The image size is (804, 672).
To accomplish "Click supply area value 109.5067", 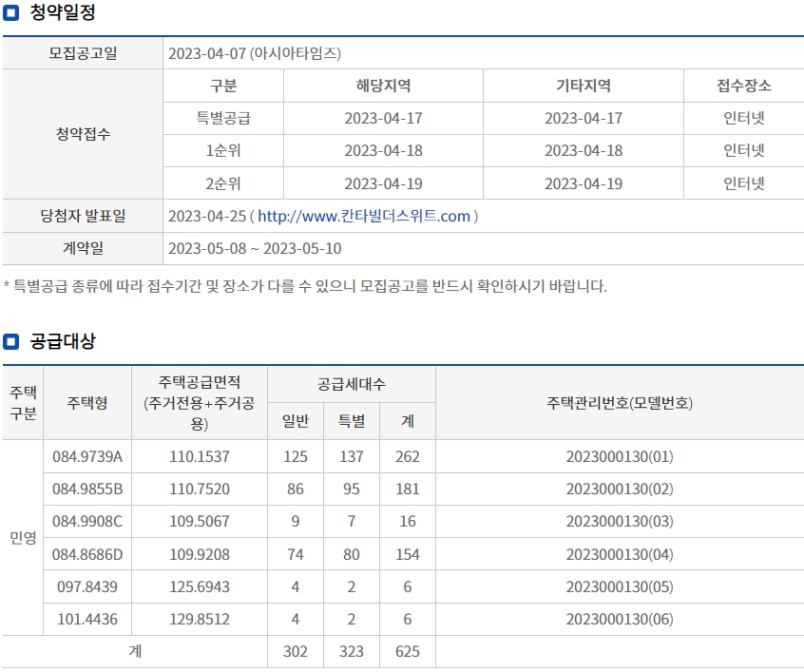I will [200, 521].
